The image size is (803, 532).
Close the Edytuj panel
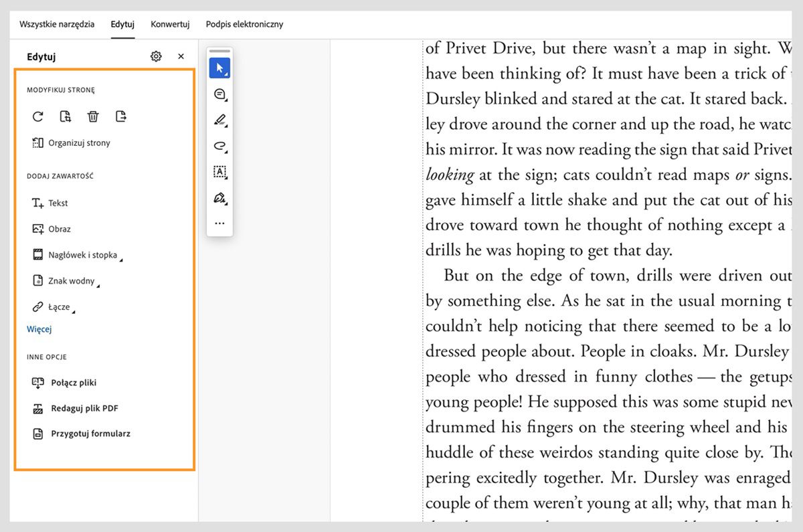181,56
